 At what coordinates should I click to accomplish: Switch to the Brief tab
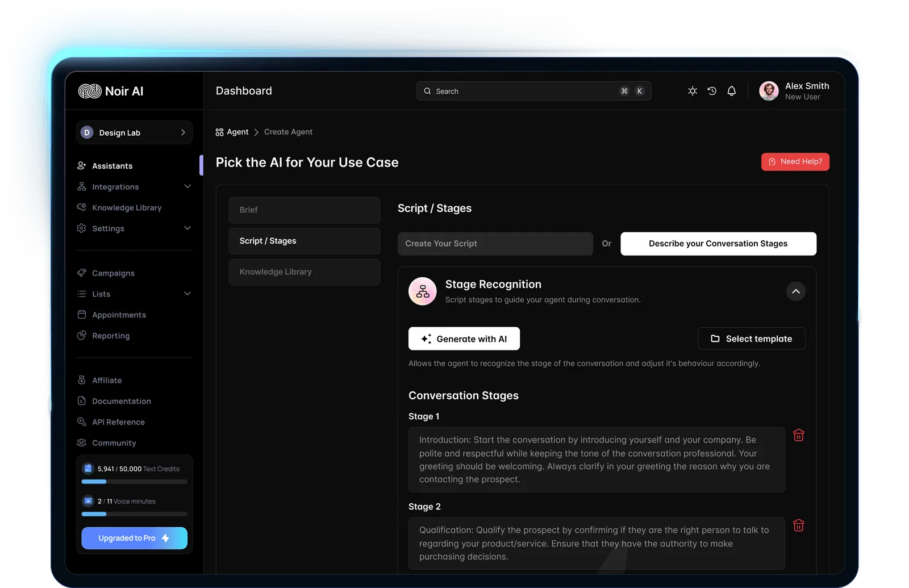[304, 210]
